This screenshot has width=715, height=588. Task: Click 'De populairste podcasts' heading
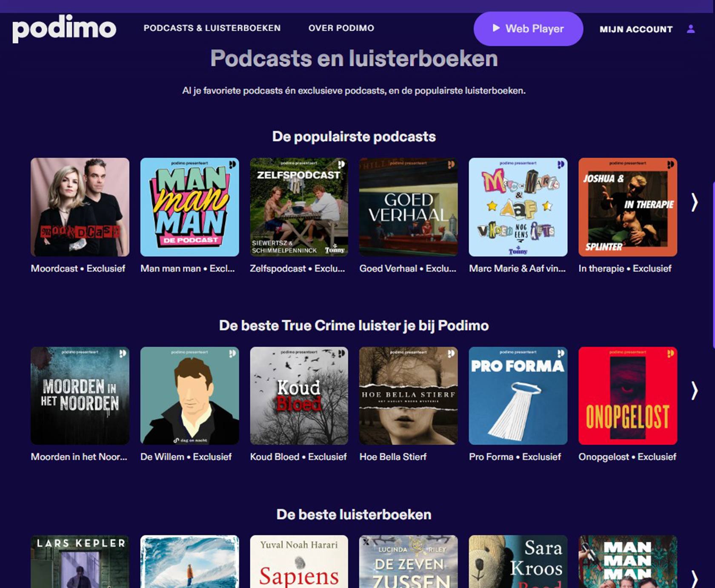click(x=354, y=137)
